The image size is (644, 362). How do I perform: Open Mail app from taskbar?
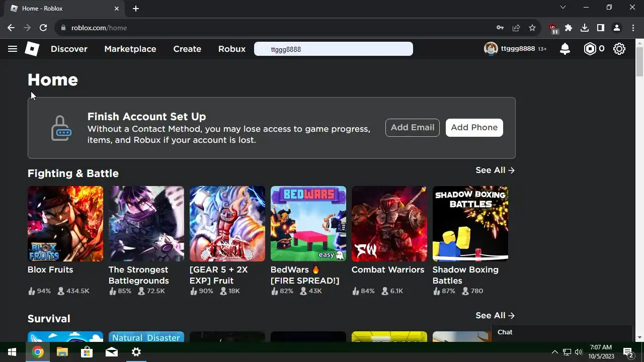pos(112,352)
